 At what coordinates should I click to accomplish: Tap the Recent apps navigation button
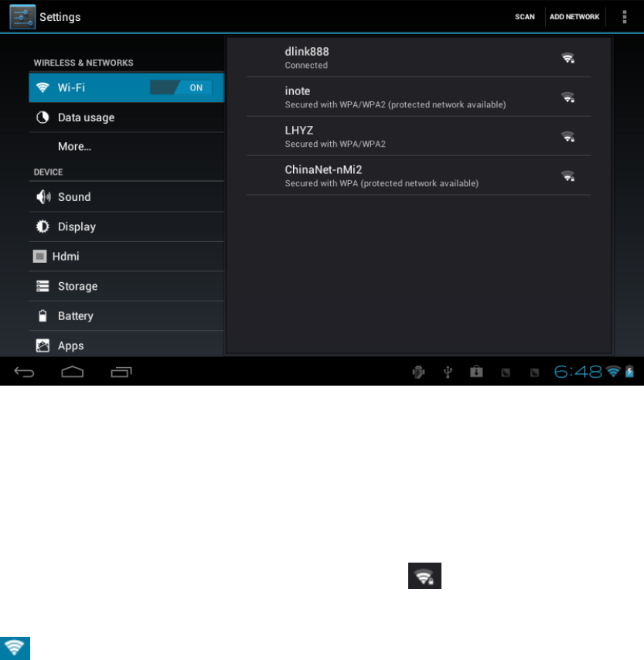pyautogui.click(x=121, y=372)
